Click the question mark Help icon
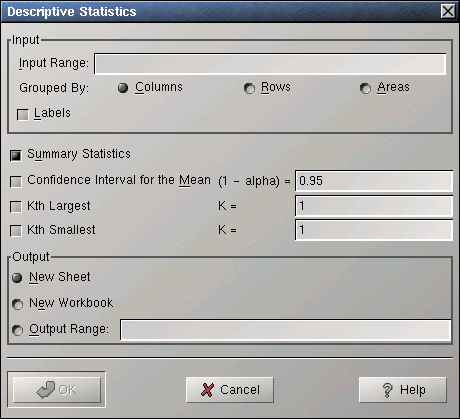 [387, 390]
